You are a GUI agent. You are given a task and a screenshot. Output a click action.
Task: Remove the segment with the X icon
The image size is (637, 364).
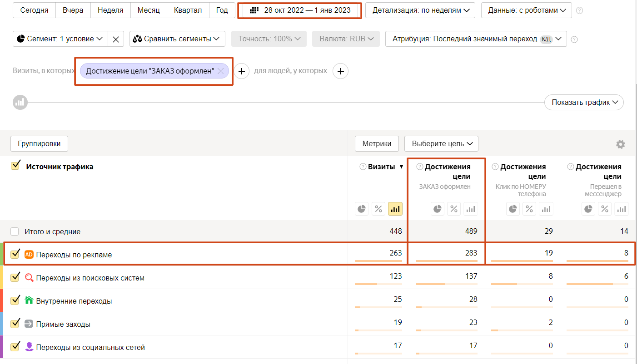(x=116, y=39)
